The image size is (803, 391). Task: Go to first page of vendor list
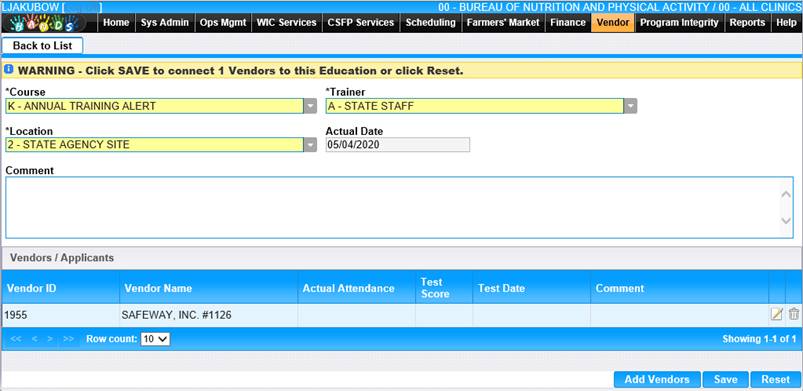[16, 339]
